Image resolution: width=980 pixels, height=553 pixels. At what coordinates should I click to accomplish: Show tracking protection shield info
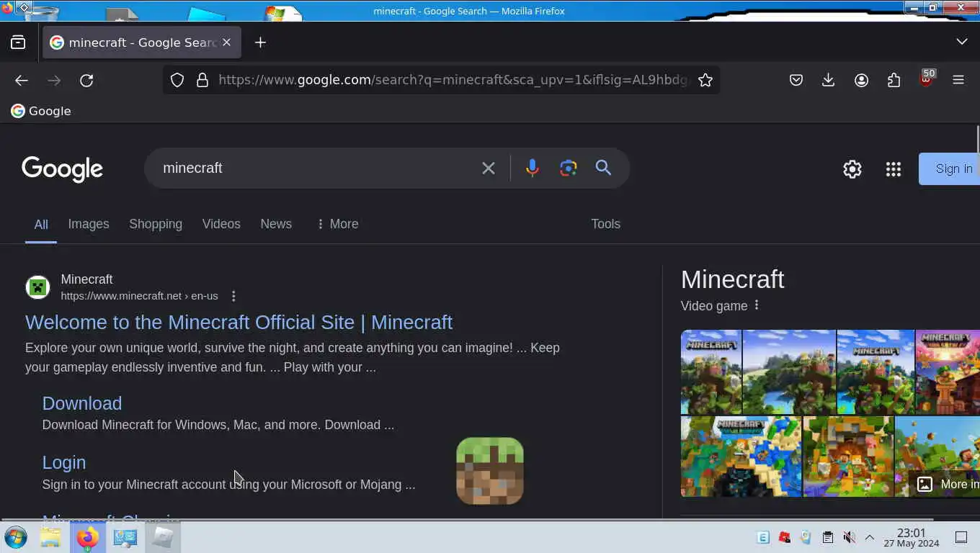click(177, 80)
